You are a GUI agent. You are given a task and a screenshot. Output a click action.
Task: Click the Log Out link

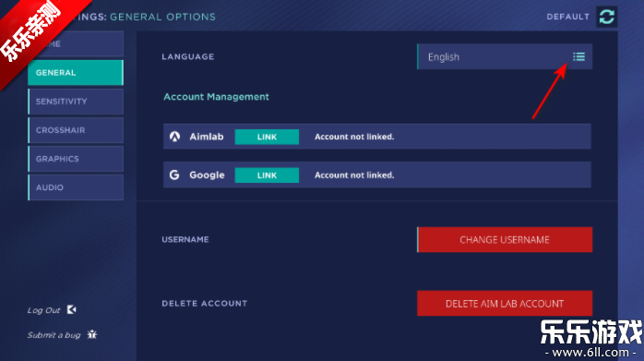(43, 310)
